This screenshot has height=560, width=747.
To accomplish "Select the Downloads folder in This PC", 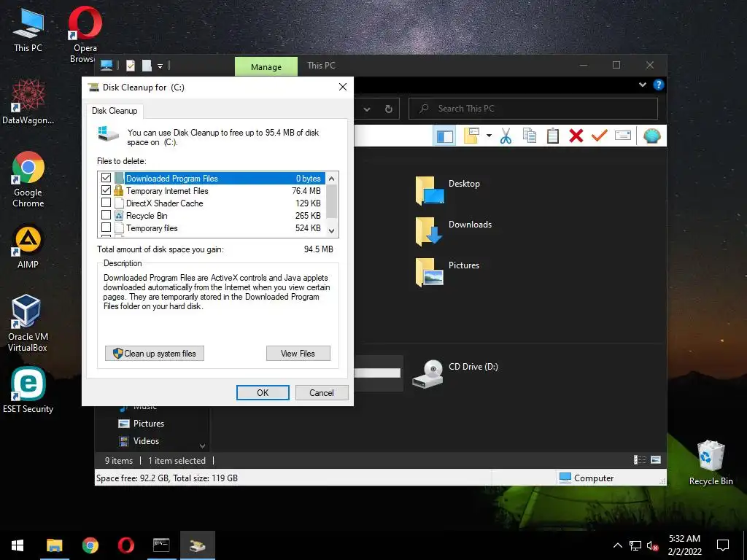I will [x=454, y=231].
